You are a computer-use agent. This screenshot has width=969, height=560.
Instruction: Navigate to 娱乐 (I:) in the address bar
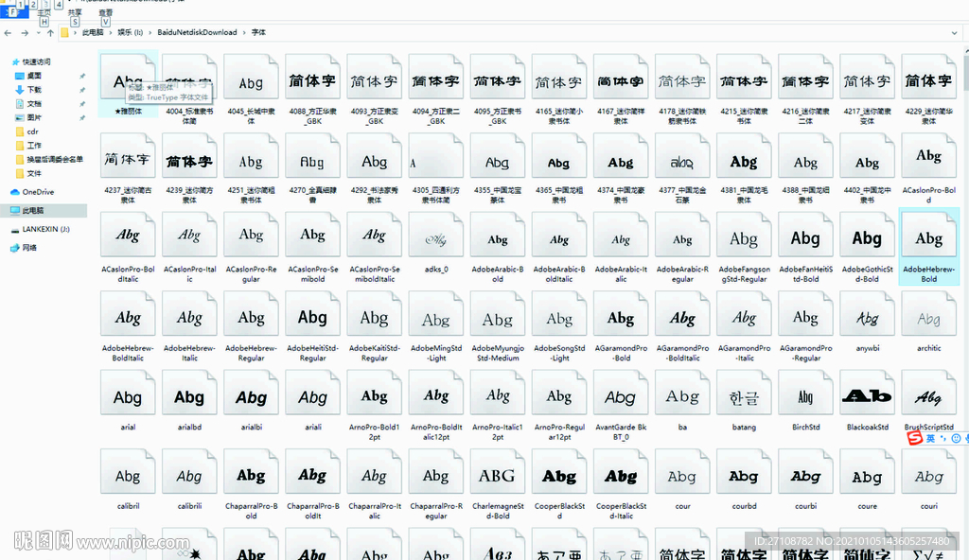tap(130, 33)
